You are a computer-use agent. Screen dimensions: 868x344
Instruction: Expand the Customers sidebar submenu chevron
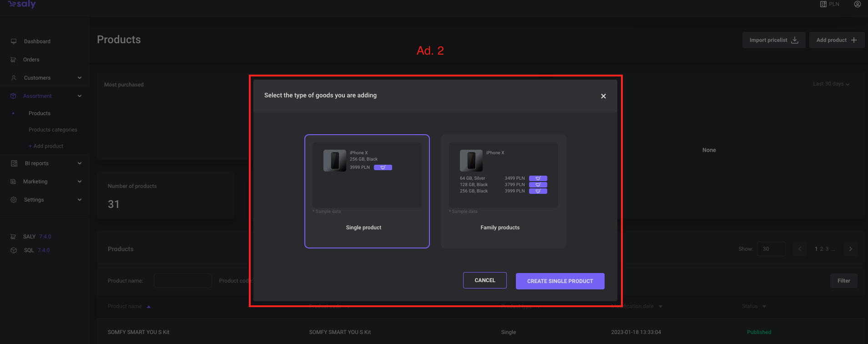[x=80, y=78]
